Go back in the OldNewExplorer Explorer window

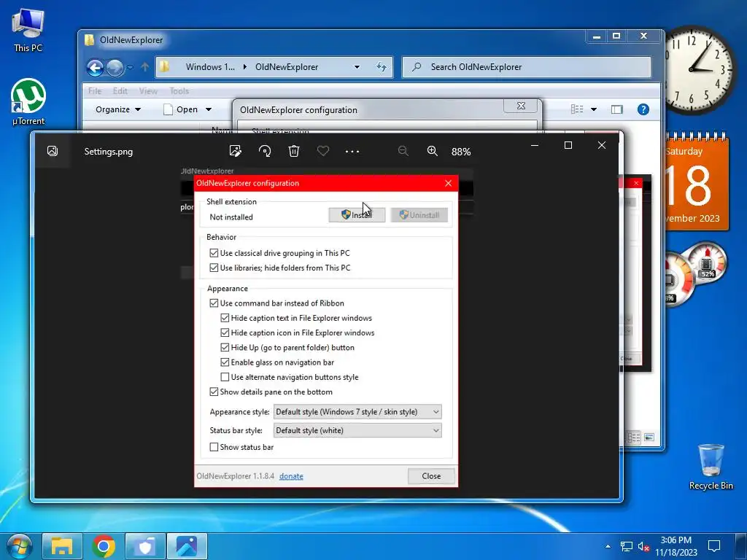click(x=96, y=68)
